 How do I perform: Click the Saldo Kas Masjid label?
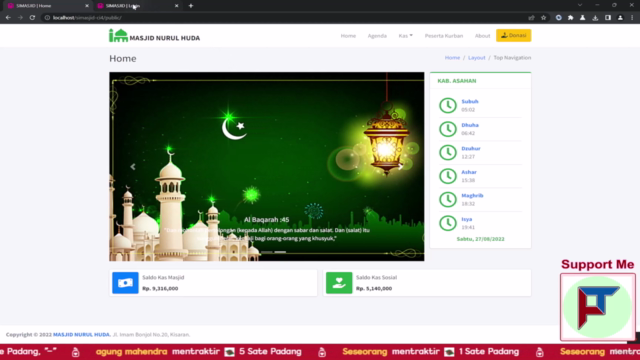click(x=163, y=277)
